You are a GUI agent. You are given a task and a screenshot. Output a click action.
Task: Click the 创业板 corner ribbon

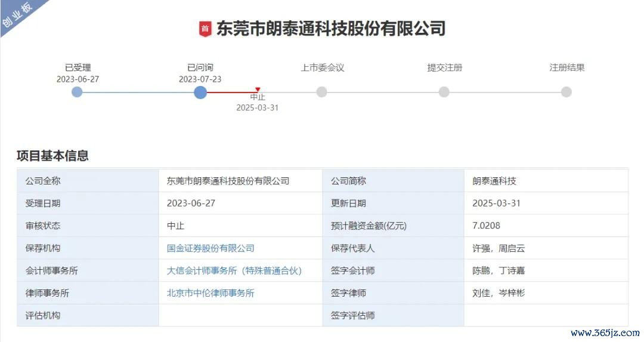click(18, 14)
